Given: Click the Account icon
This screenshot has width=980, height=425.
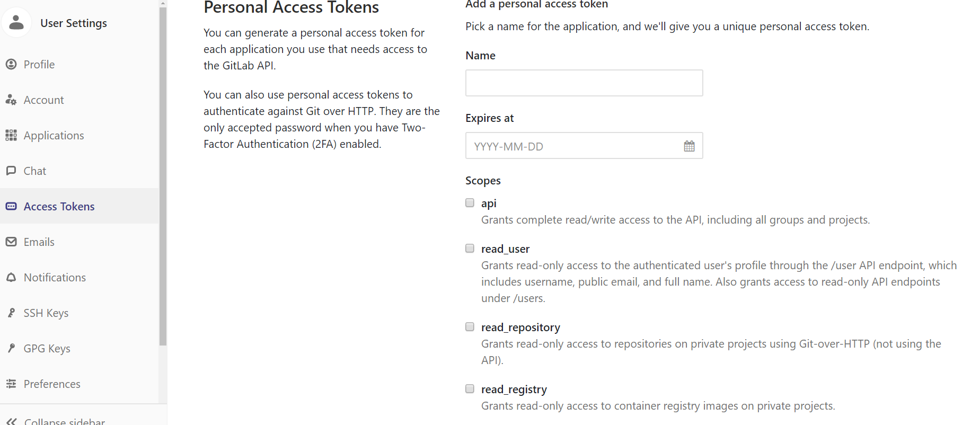Looking at the screenshot, I should tap(12, 100).
